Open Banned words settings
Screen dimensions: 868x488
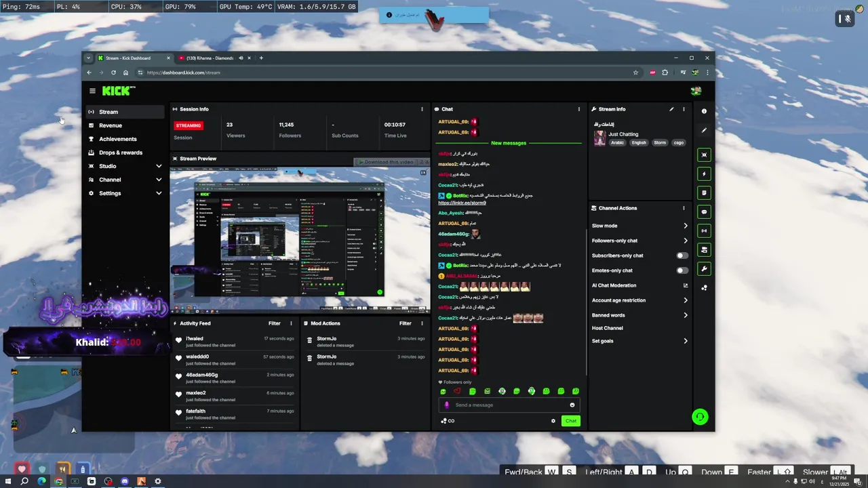pyautogui.click(x=639, y=315)
